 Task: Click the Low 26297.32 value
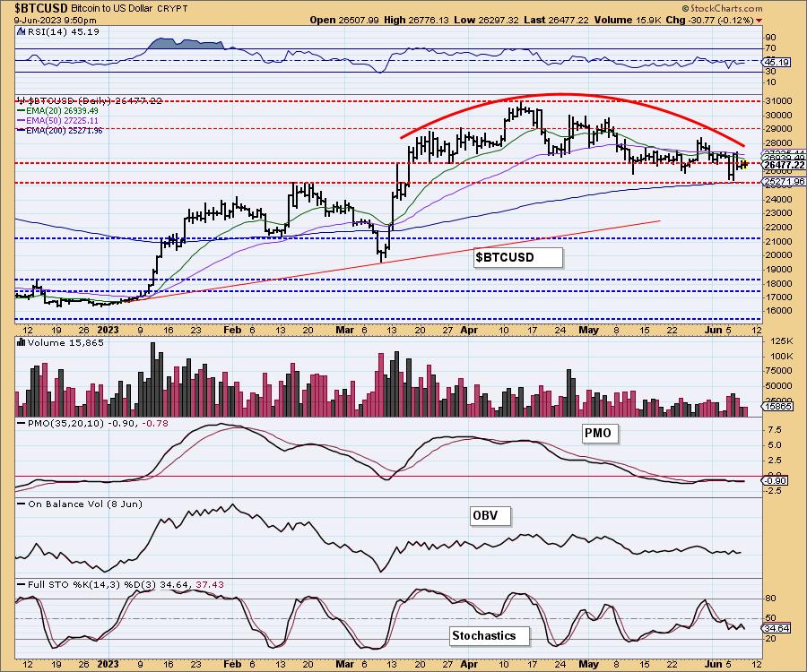(x=486, y=20)
